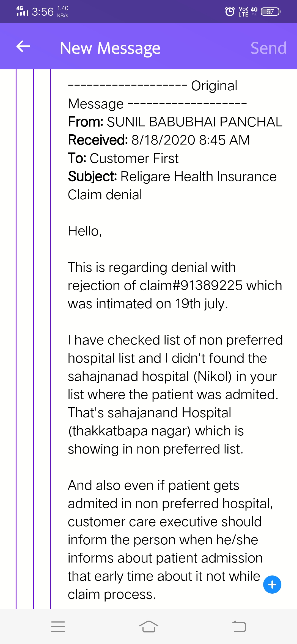This screenshot has height=644, width=297.
Task: Tap the Android home navigation icon
Action: pyautogui.click(x=148, y=626)
